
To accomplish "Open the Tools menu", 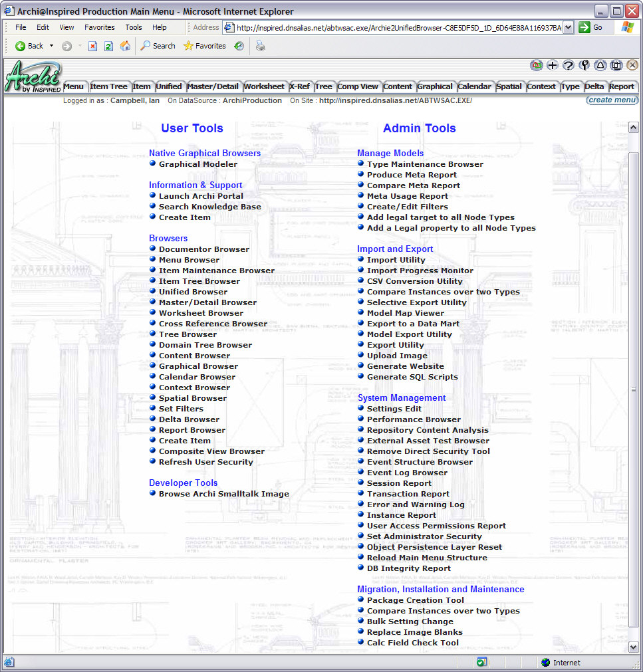I will pos(133,27).
